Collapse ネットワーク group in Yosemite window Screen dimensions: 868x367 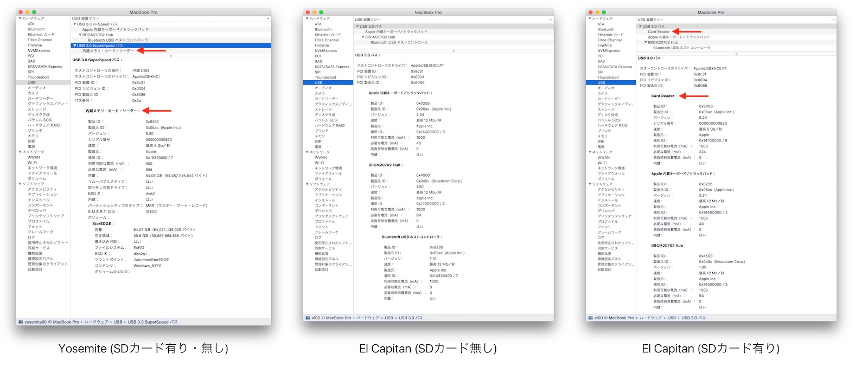point(20,152)
